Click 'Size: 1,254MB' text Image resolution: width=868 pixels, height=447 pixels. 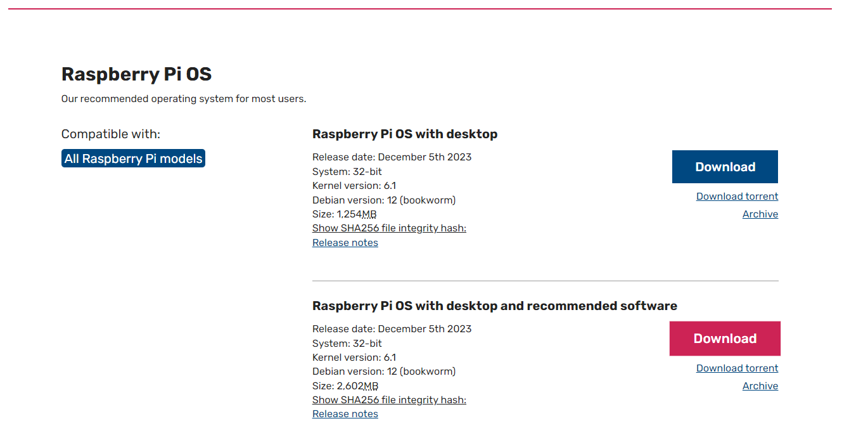point(345,214)
